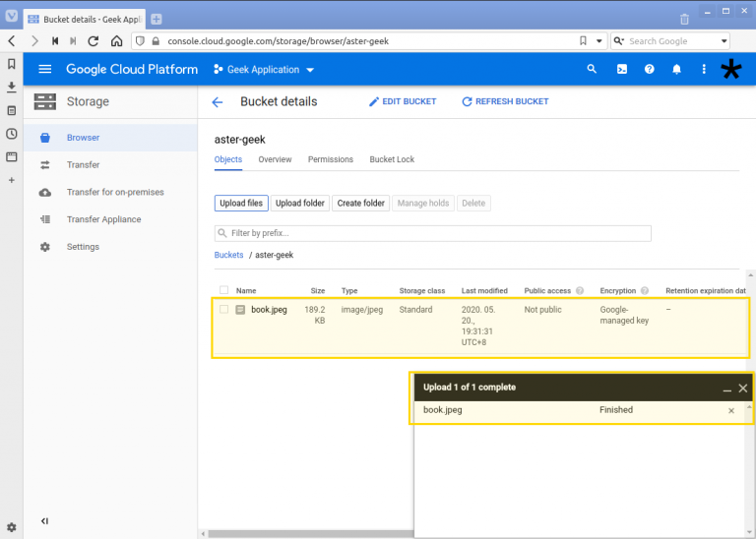Add a web panel with the plus icon
756x539 pixels.
pyautogui.click(x=12, y=180)
